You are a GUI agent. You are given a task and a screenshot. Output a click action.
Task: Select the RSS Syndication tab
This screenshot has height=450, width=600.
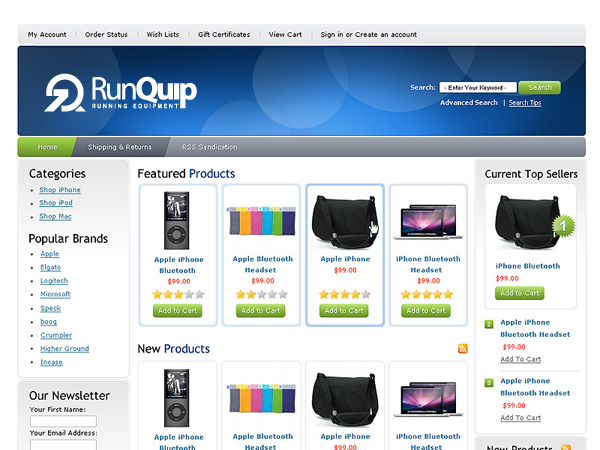click(x=209, y=147)
